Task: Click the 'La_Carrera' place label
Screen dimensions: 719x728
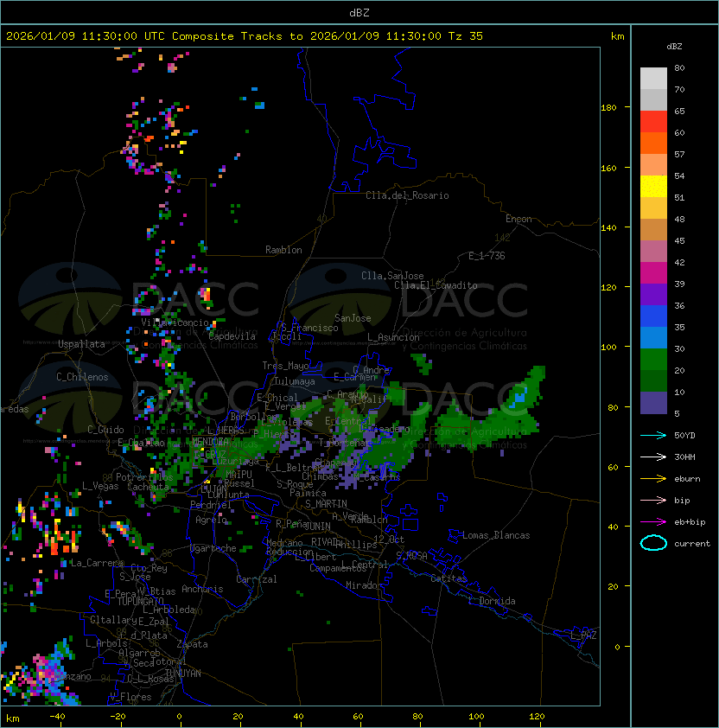Action: tap(97, 563)
